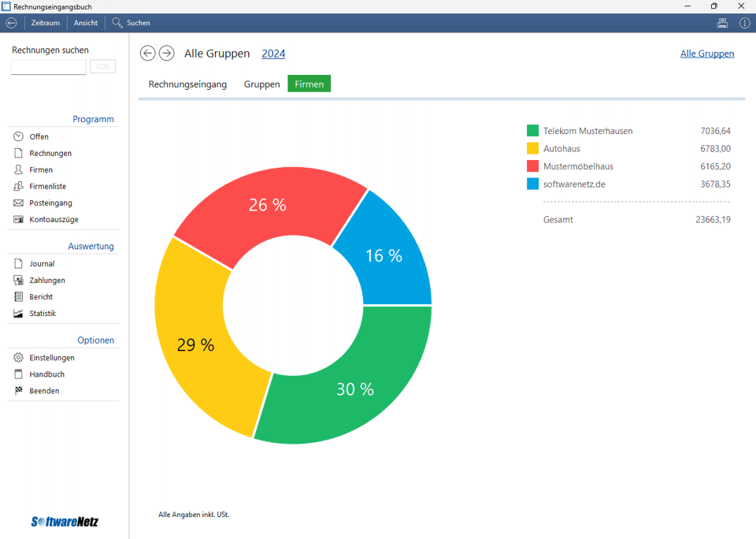Click Suchen in the top toolbar

132,23
